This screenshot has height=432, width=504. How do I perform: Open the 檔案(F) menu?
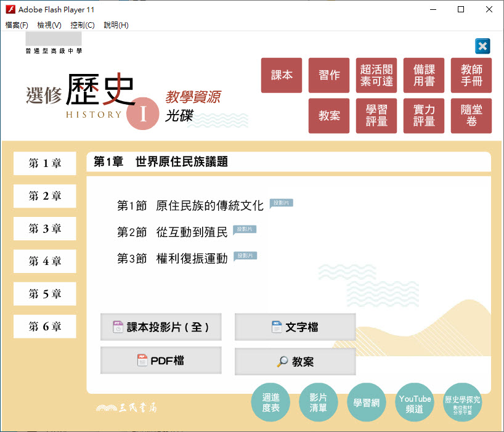[x=17, y=25]
